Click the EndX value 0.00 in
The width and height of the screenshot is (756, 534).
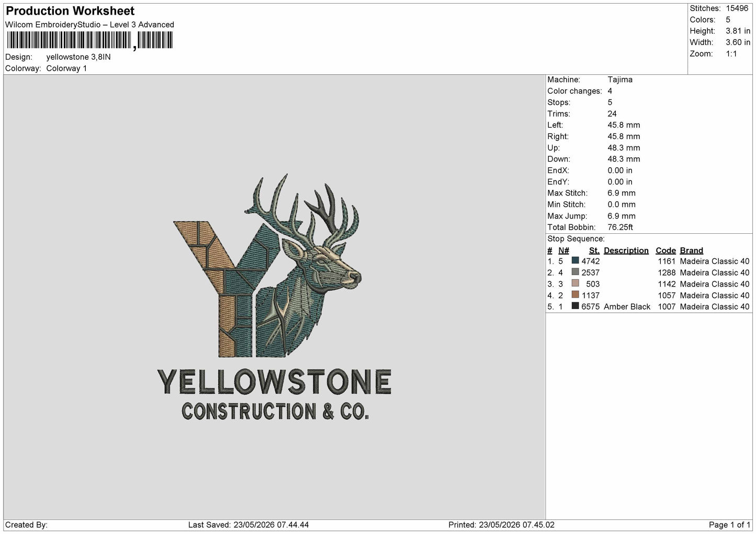(620, 171)
